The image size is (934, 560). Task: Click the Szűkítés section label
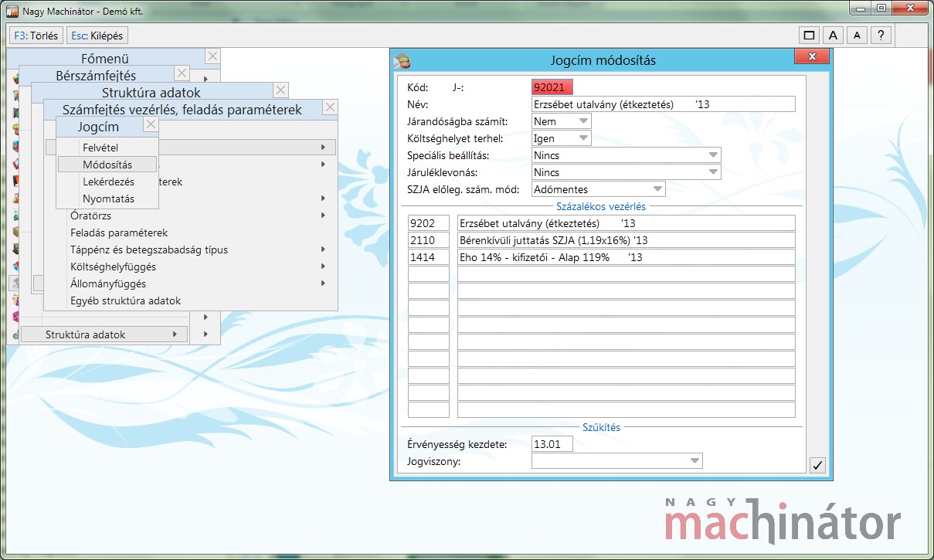tap(601, 427)
